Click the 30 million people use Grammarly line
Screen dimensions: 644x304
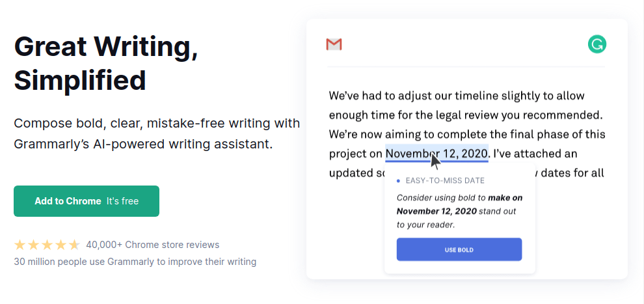135,262
